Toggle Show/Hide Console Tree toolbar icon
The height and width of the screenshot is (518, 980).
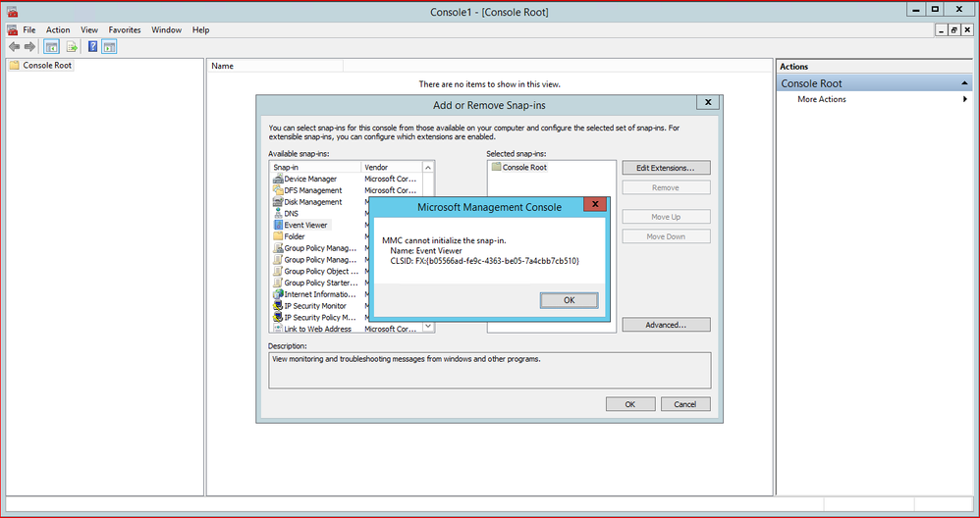[51, 47]
